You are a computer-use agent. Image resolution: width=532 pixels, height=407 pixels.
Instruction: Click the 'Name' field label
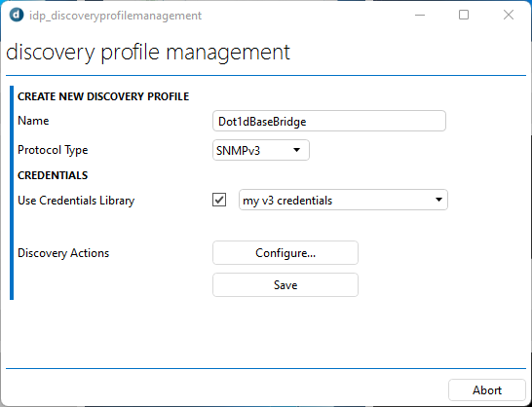click(x=33, y=121)
